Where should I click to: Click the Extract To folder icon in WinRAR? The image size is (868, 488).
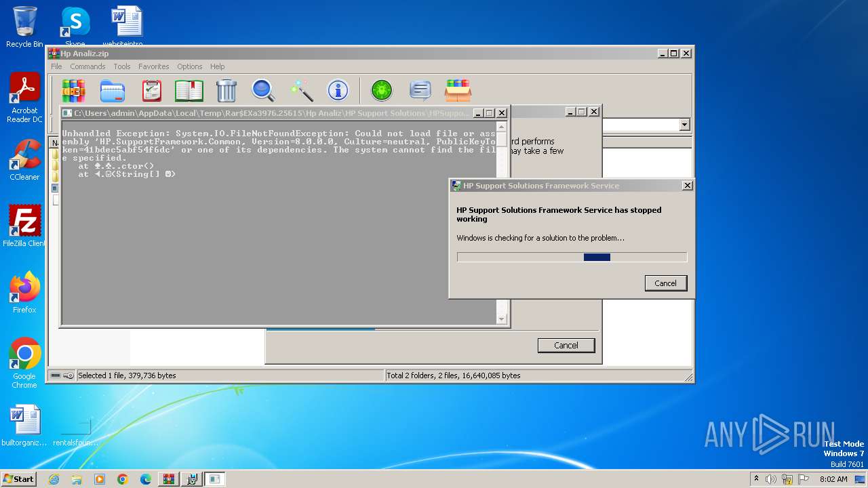pyautogui.click(x=113, y=90)
